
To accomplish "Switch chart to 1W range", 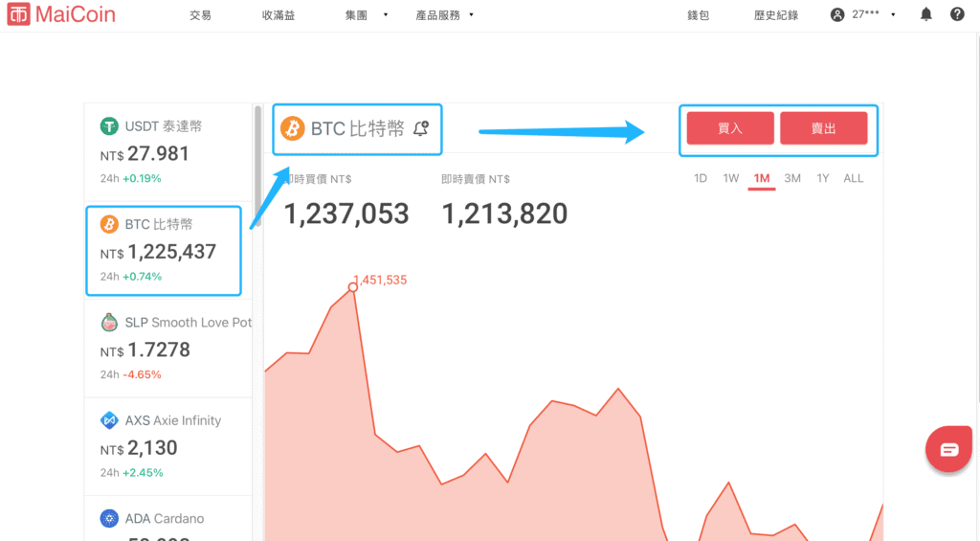I will 730,178.
